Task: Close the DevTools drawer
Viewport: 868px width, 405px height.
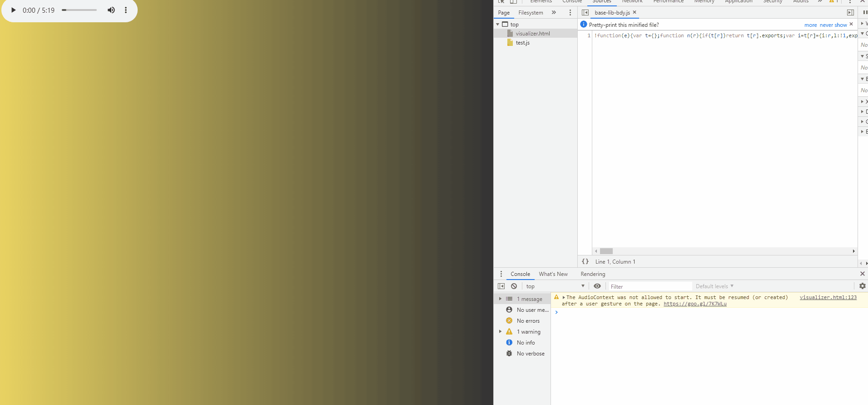Action: click(x=862, y=274)
